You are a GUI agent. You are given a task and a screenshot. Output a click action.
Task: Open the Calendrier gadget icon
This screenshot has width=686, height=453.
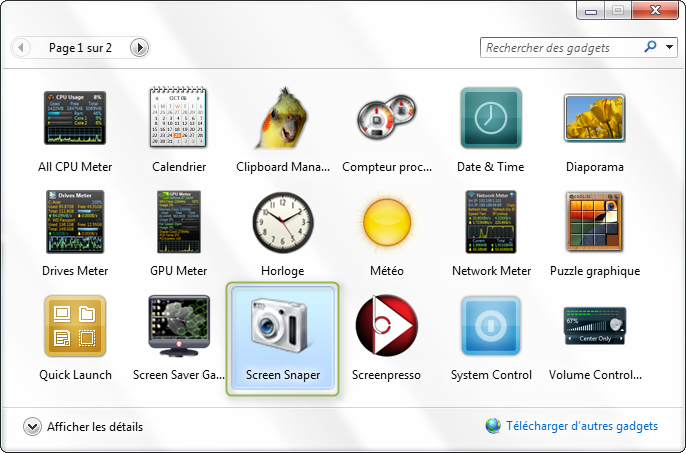click(179, 119)
